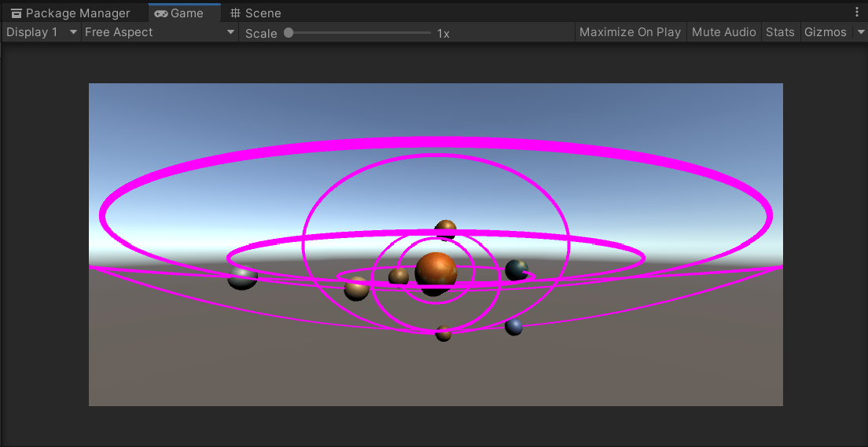Enable Mute Audio in Game view
The height and width of the screenshot is (447, 868).
(x=723, y=32)
